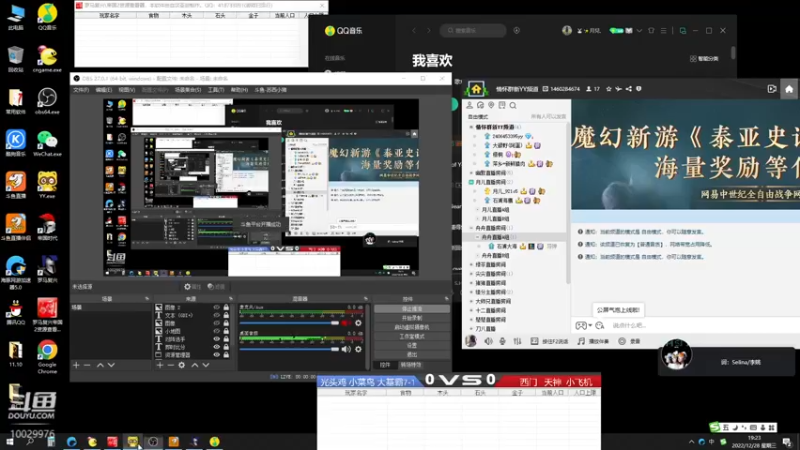Click 停止推流 button in OBS controls
The image size is (800, 450).
click(412, 309)
